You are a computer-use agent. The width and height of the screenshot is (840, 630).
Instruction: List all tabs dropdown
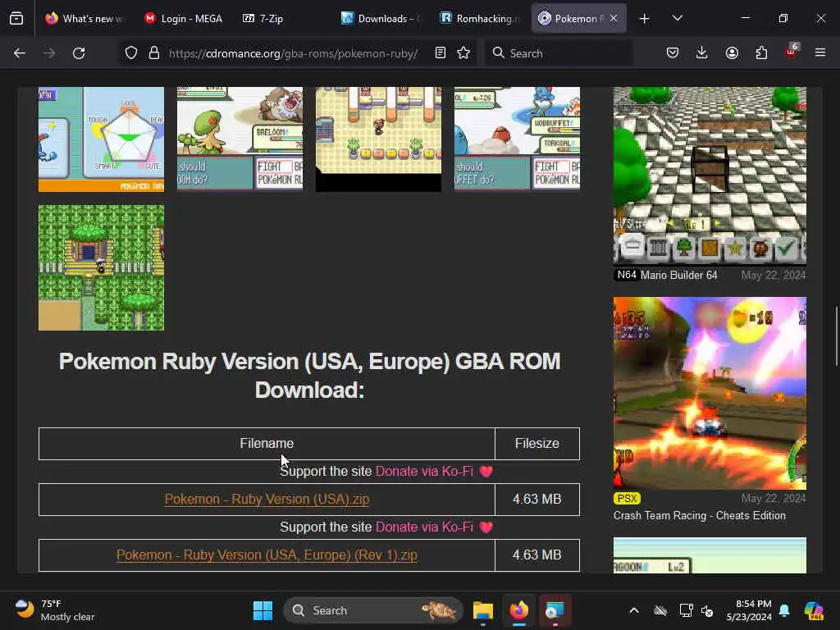pos(677,19)
